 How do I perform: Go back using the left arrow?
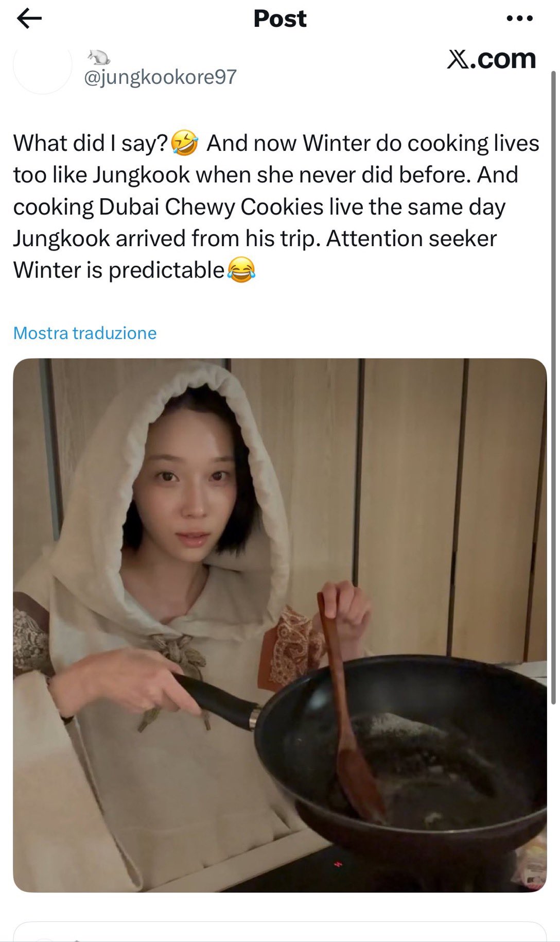click(x=29, y=19)
